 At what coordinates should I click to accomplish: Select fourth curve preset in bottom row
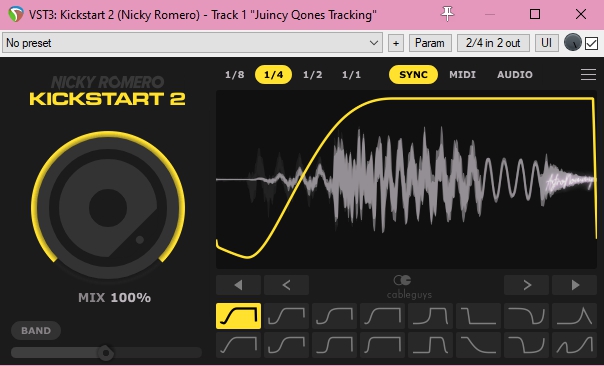383,344
